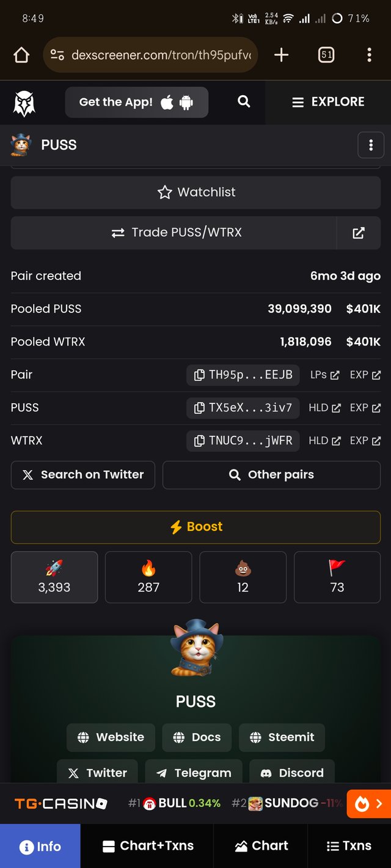Open the browser tab switcher showing 51
The width and height of the screenshot is (391, 868).
point(326,56)
